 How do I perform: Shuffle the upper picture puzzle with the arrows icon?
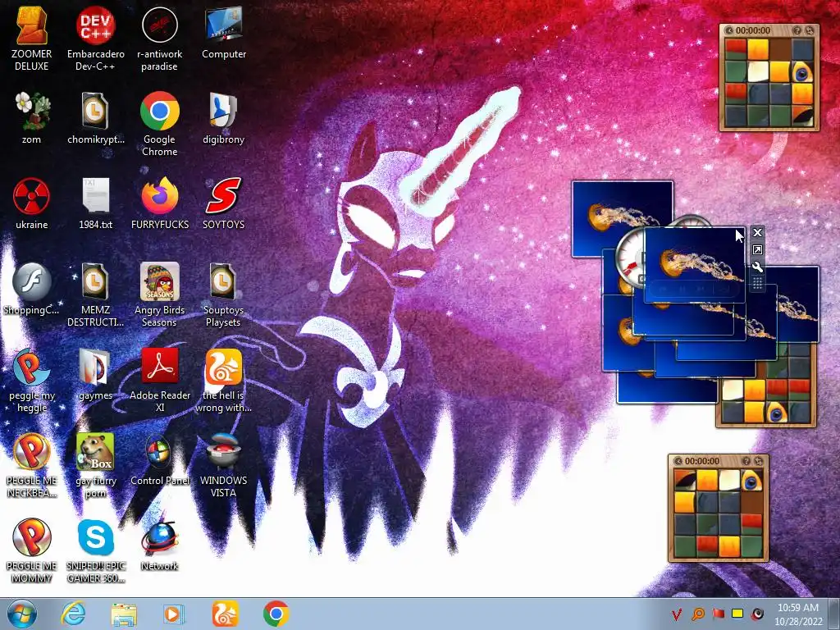810,31
